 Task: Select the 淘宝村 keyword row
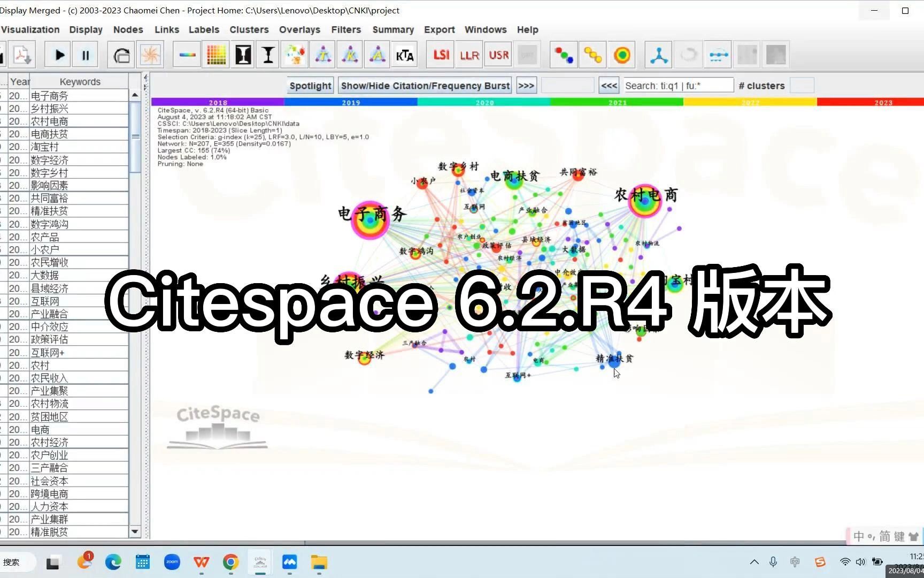[64, 147]
